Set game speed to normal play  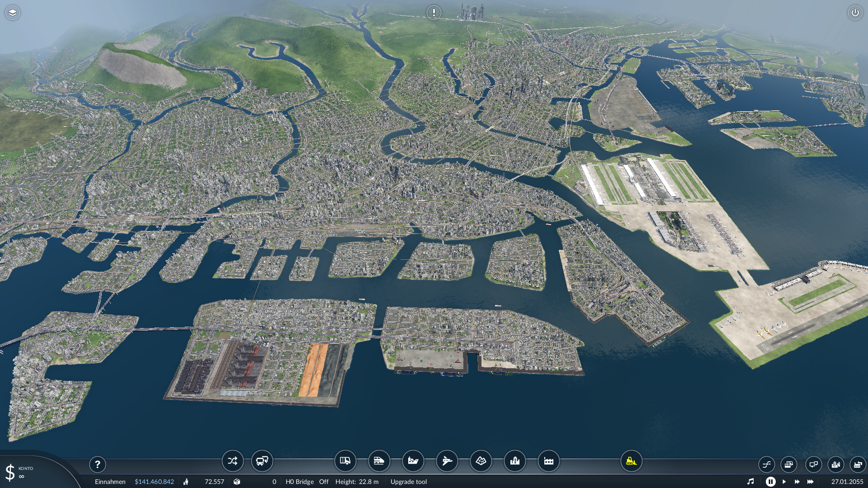click(784, 482)
